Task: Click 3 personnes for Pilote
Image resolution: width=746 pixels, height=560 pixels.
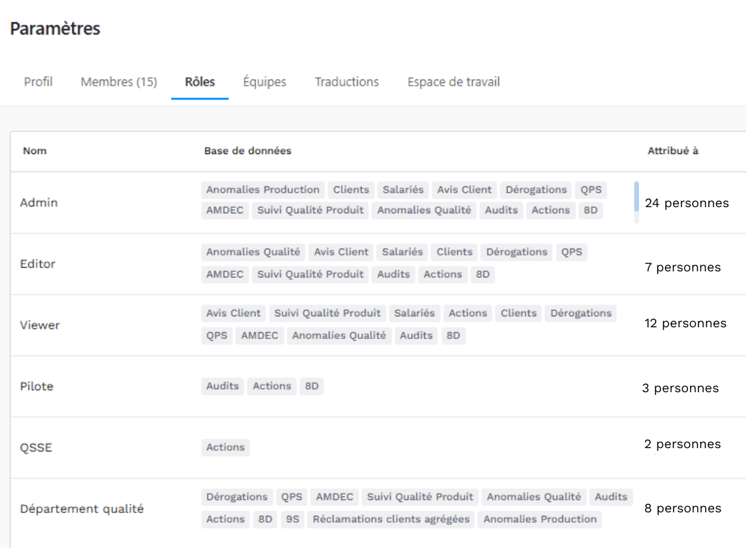Action: (x=680, y=388)
